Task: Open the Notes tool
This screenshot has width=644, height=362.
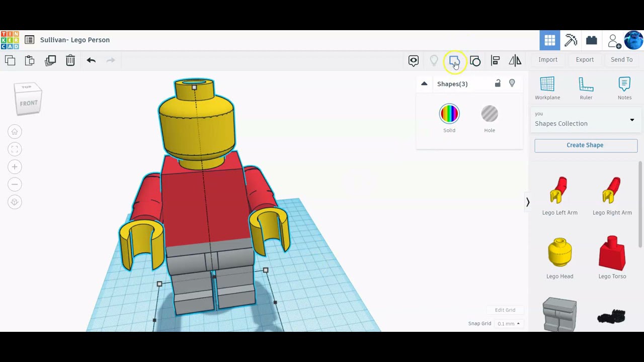Action: pos(624,88)
